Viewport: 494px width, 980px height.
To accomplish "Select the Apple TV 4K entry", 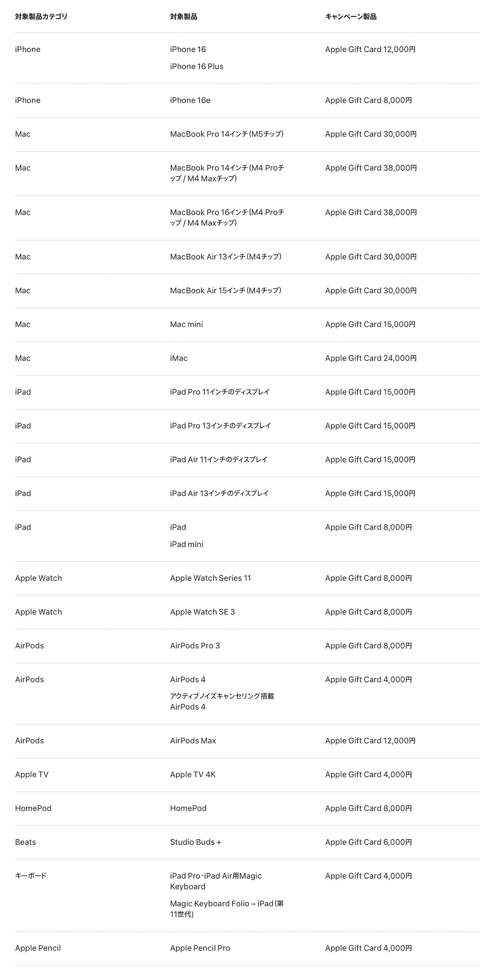I will coord(193,774).
